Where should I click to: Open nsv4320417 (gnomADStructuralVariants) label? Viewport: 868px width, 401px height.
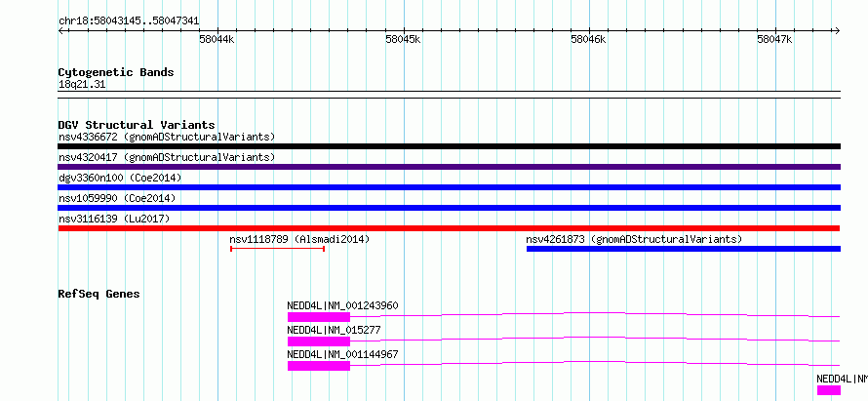point(167,157)
